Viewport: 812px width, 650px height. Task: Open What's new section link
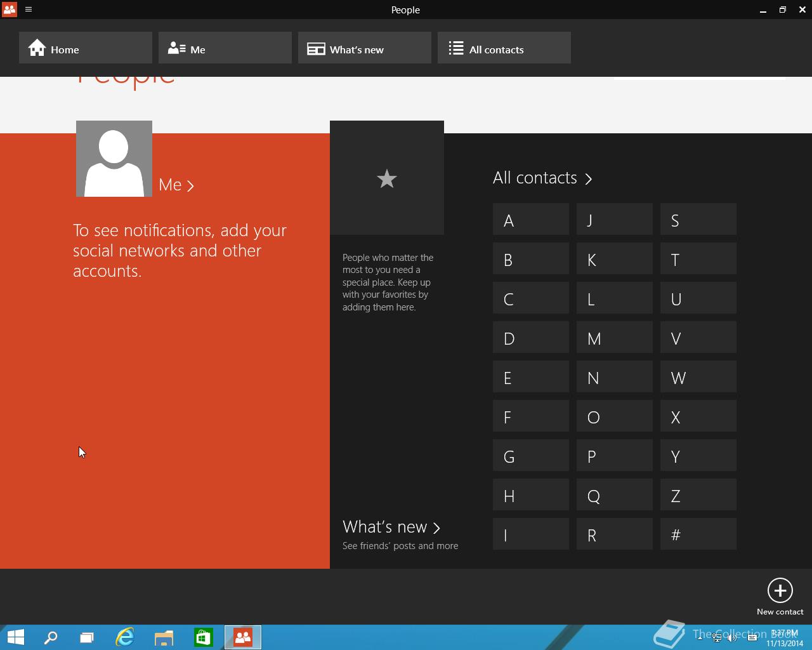tap(391, 527)
